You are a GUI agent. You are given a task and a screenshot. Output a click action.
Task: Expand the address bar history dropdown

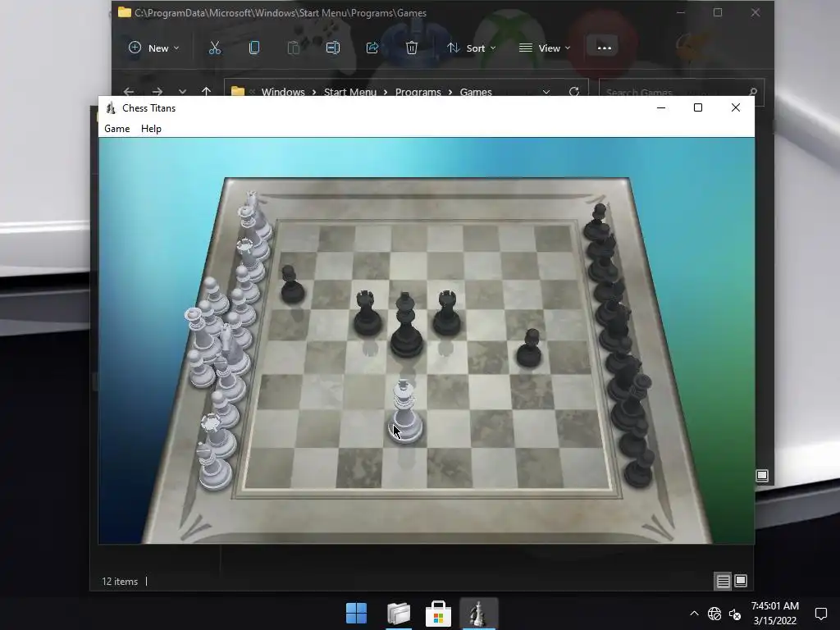click(546, 92)
